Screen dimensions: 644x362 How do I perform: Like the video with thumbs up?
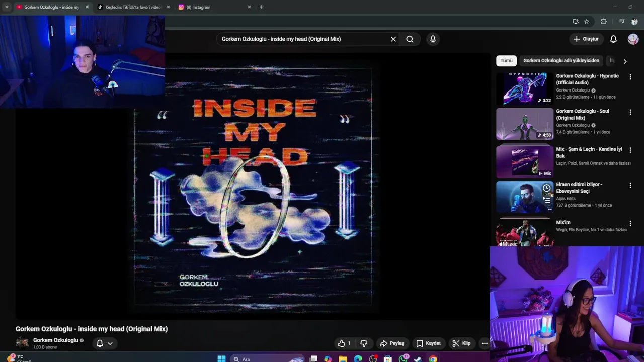point(344,343)
